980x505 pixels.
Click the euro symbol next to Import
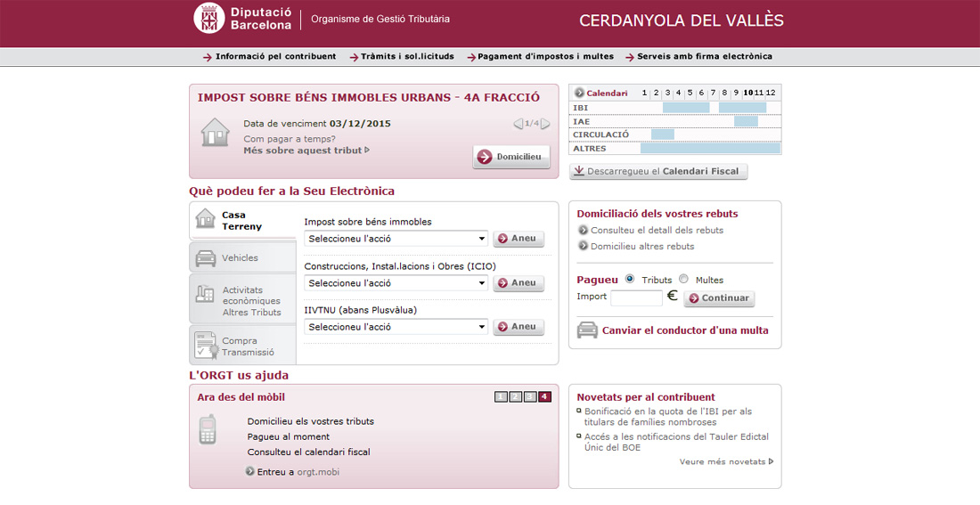pyautogui.click(x=672, y=296)
